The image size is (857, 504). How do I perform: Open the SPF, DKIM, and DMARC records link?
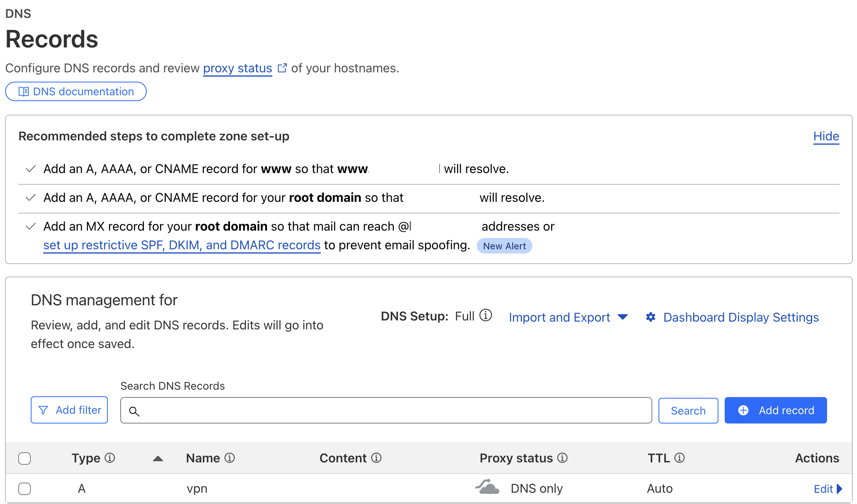(182, 245)
